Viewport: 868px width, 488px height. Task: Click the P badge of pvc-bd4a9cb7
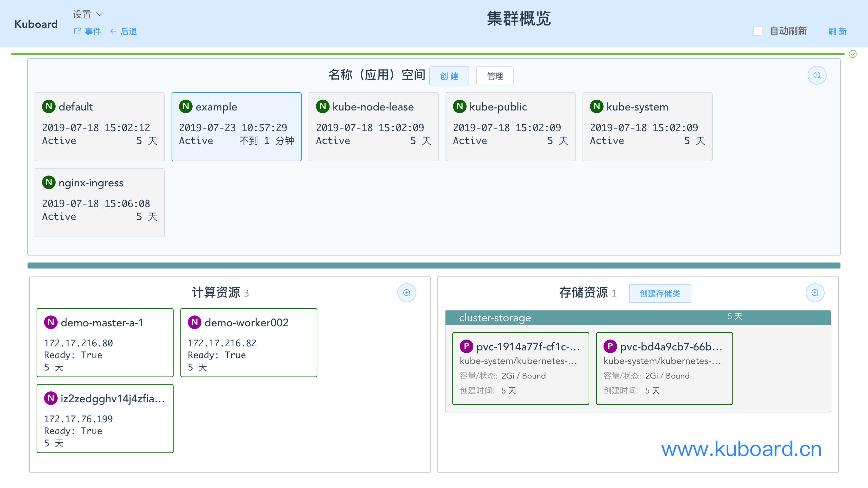[x=610, y=346]
